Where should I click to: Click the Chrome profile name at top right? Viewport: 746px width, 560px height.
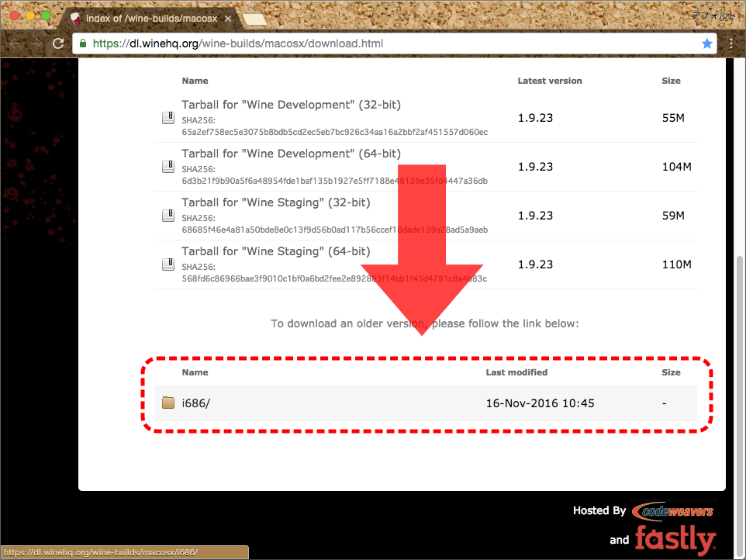pos(713,16)
